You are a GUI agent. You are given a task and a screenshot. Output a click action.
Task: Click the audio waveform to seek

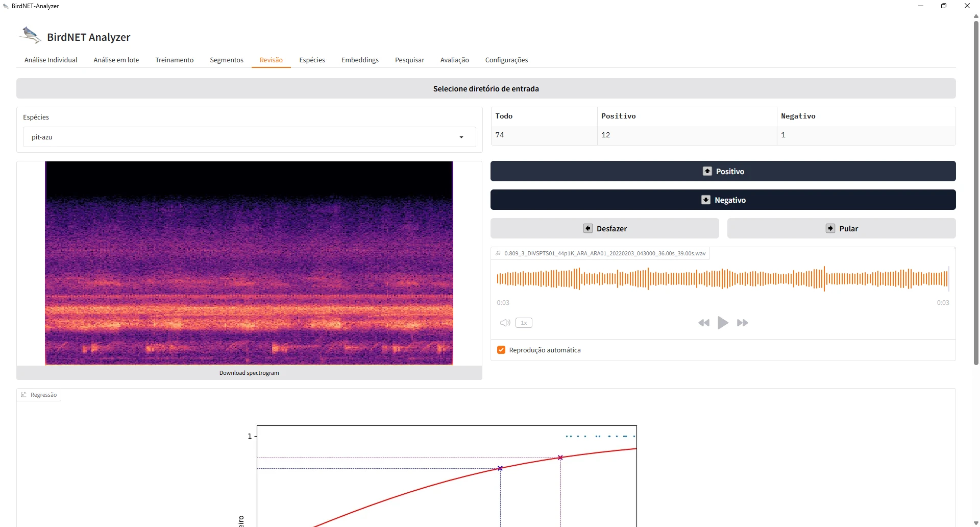723,278
